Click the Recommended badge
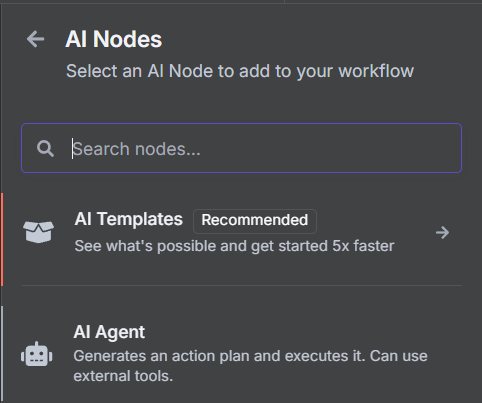Screen dimensions: 482x403 point(255,220)
